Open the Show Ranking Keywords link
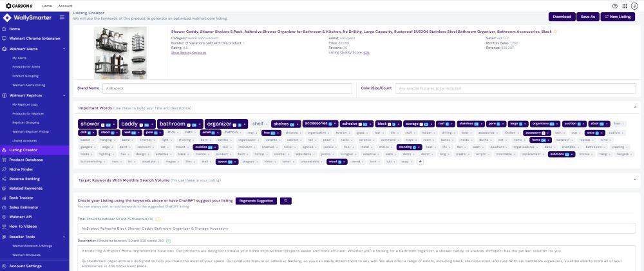Screen dimensions: 644x271 [189, 53]
